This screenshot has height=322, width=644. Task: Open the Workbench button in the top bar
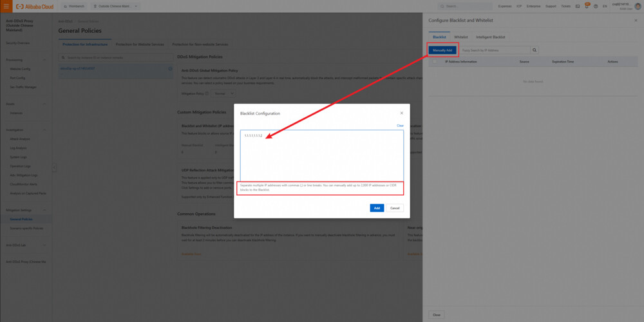pyautogui.click(x=74, y=6)
